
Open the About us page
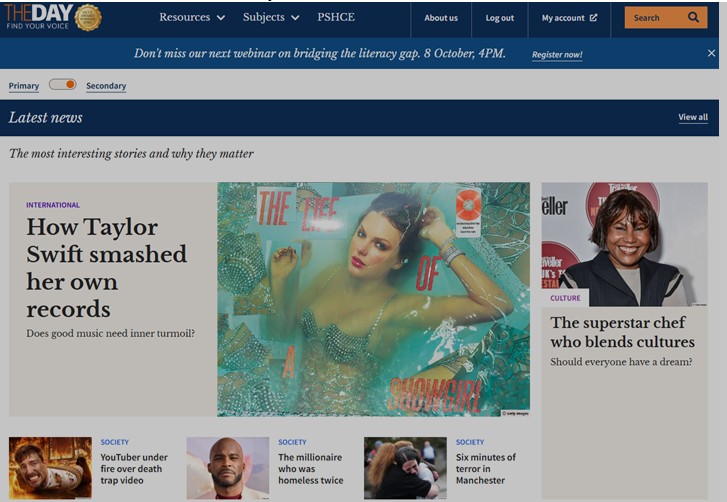pyautogui.click(x=441, y=18)
